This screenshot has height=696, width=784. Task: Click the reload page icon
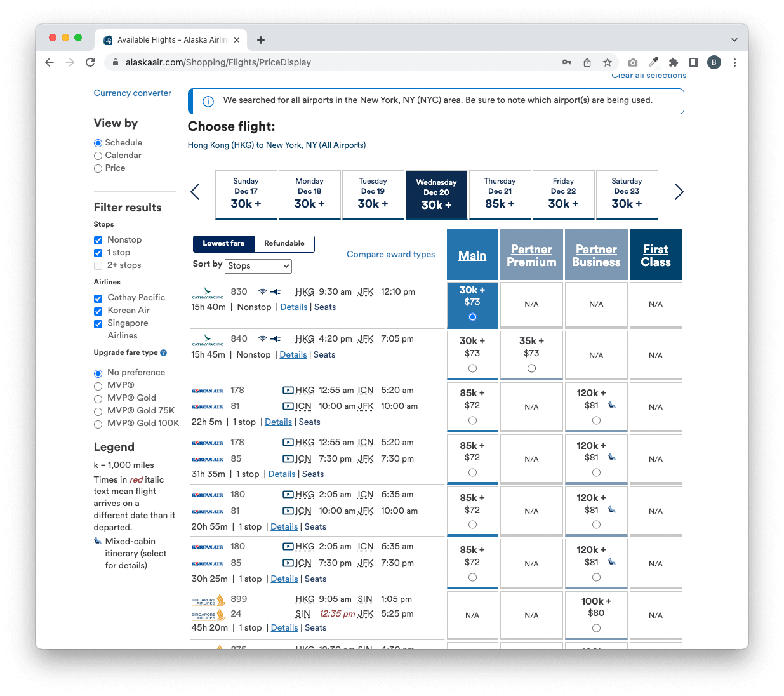(90, 62)
